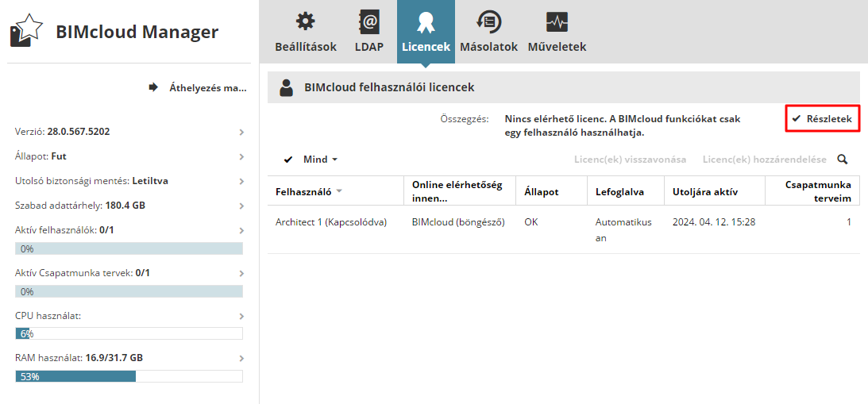Viewport: 868px width, 404px height.
Task: Click the Utolsó biztonsági mentés: Letiltva text
Action: [x=92, y=181]
